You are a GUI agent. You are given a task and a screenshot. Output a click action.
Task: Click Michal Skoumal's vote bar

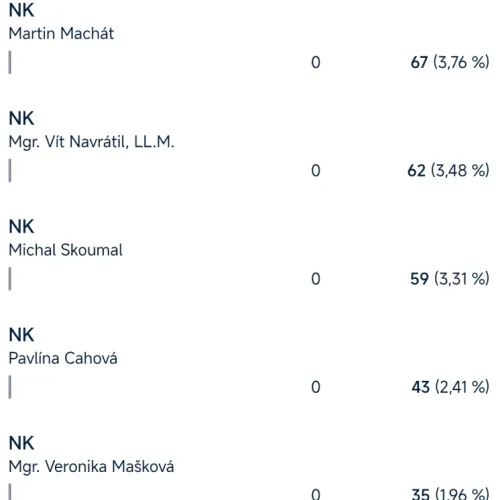pyautogui.click(x=10, y=279)
